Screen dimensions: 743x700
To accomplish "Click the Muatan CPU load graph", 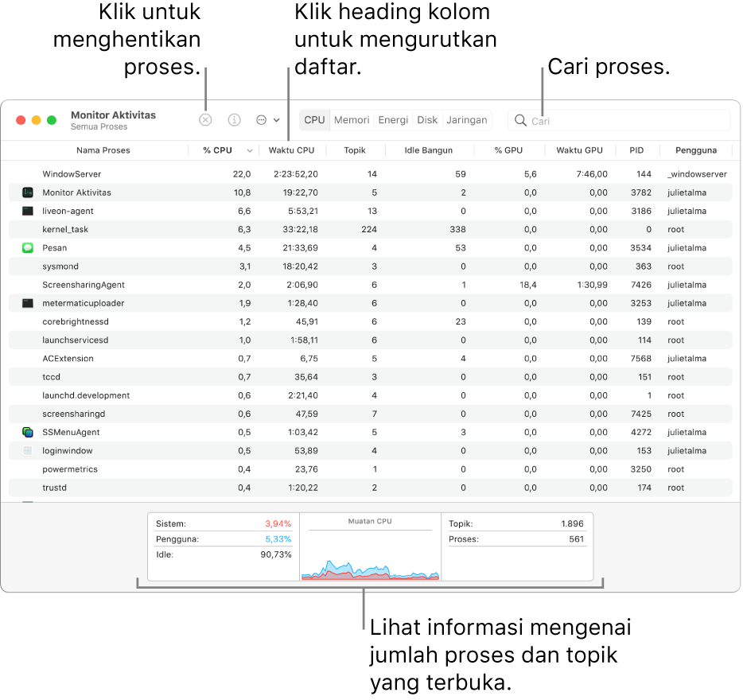I will click(370, 547).
